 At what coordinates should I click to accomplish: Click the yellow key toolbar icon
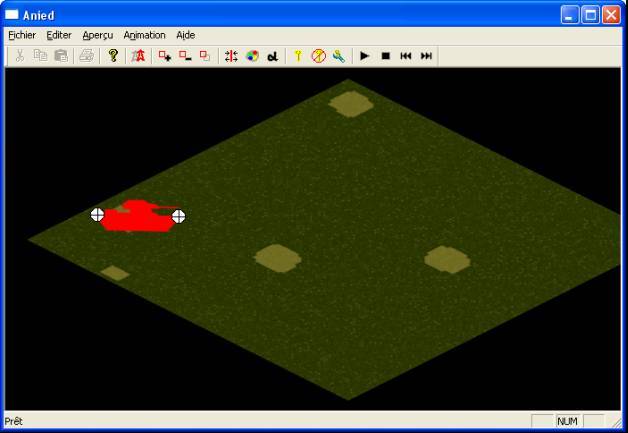click(298, 56)
